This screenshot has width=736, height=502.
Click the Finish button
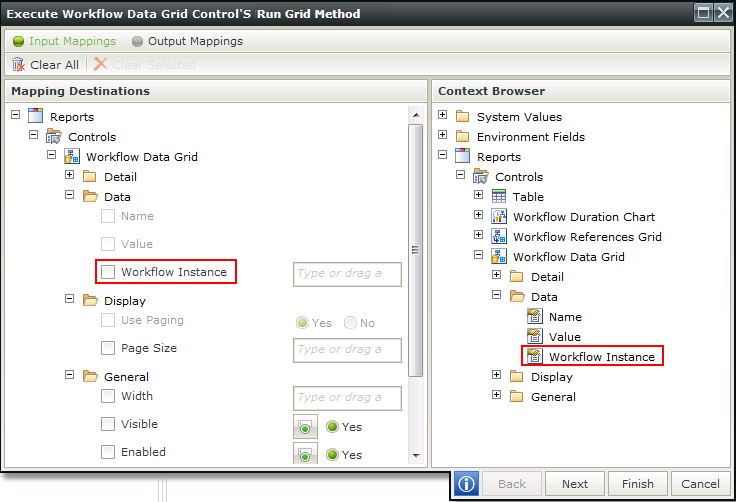(637, 484)
